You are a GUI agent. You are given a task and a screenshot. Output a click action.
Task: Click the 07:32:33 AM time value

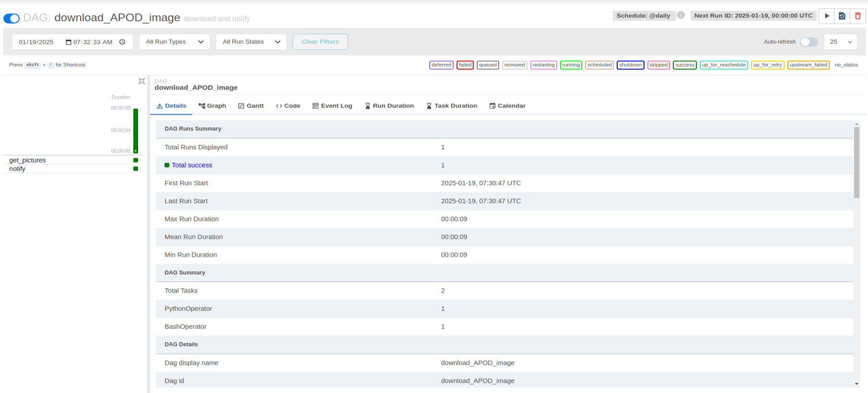[93, 42]
